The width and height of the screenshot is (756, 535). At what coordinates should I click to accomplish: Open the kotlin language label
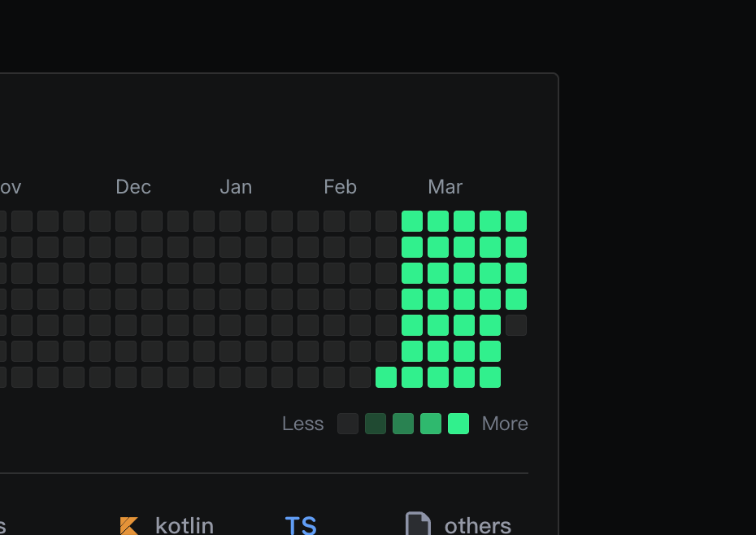coord(185,525)
